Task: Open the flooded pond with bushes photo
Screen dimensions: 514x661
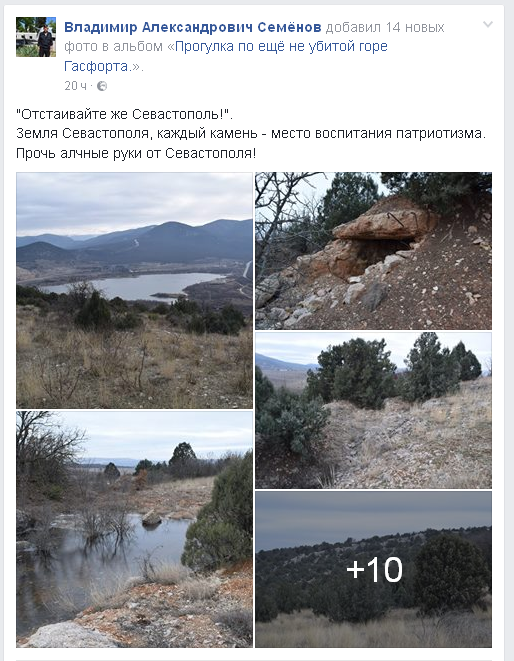Action: (135, 529)
